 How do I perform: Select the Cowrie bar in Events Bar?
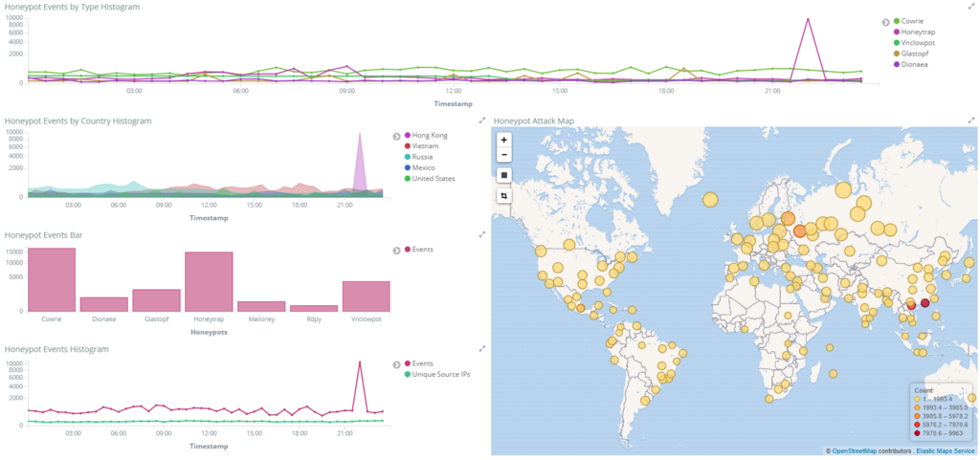click(52, 279)
